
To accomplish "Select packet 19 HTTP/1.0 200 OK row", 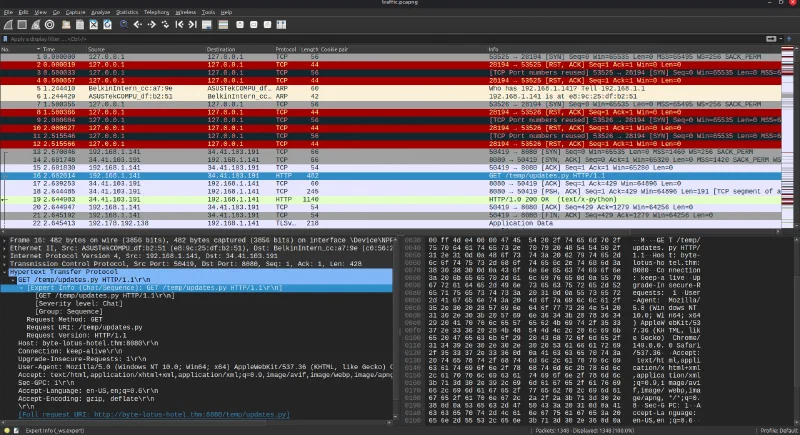I will pos(390,199).
